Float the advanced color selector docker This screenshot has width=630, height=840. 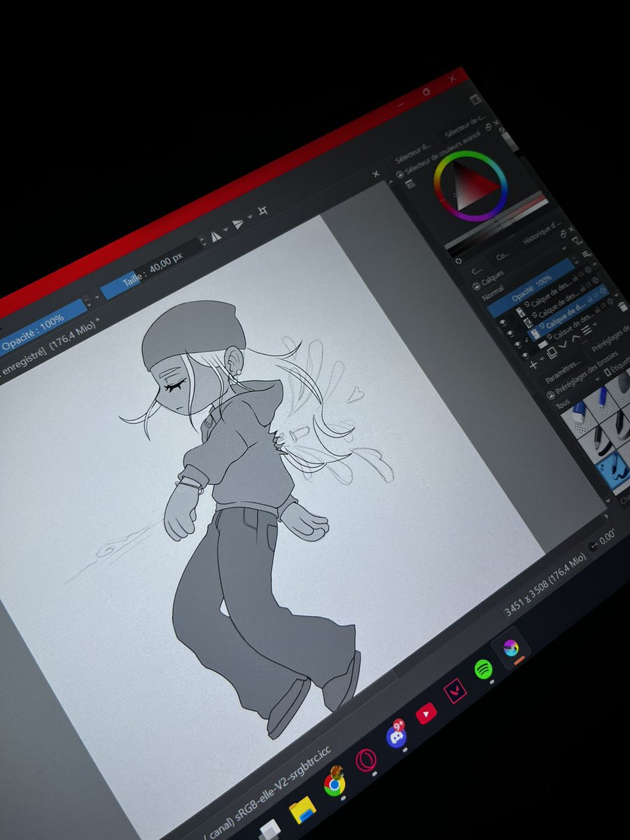489,127
